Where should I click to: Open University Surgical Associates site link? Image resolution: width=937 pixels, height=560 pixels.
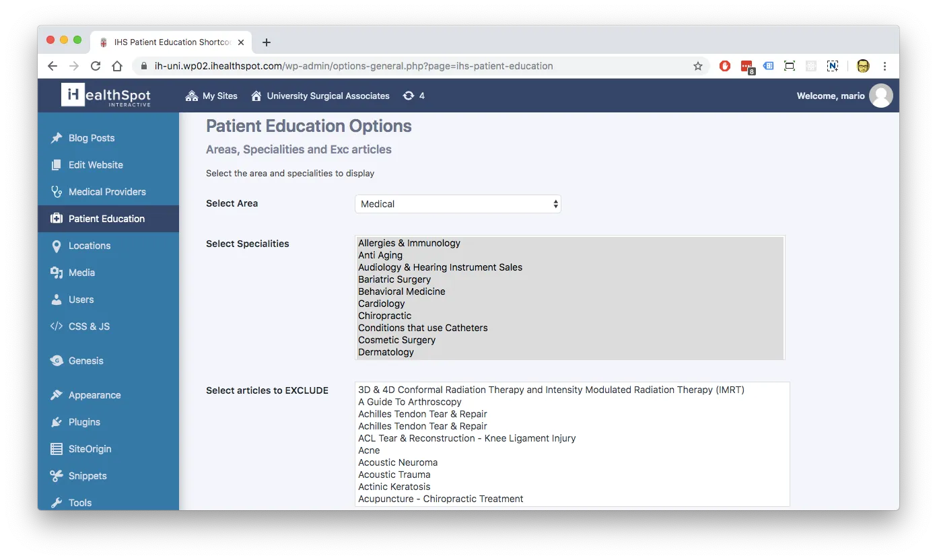pyautogui.click(x=320, y=96)
